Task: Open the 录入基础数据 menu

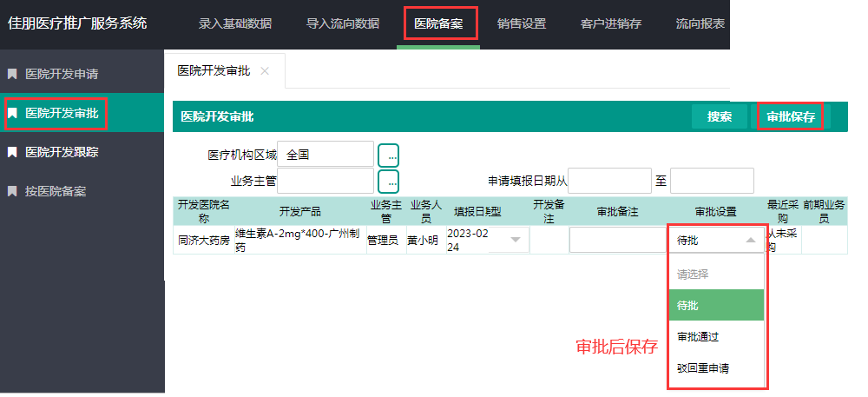Action: pyautogui.click(x=235, y=23)
